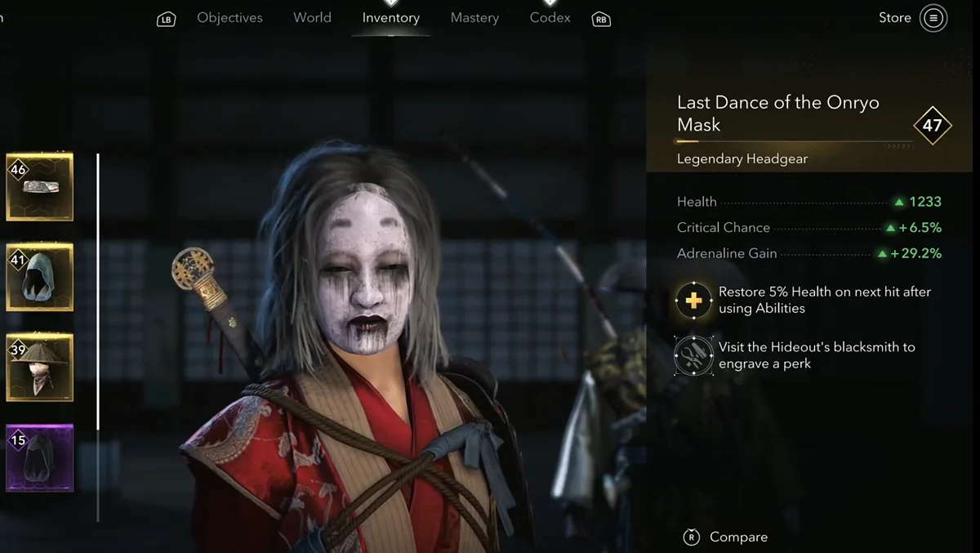Open the menu button beside Store

[x=933, y=18]
